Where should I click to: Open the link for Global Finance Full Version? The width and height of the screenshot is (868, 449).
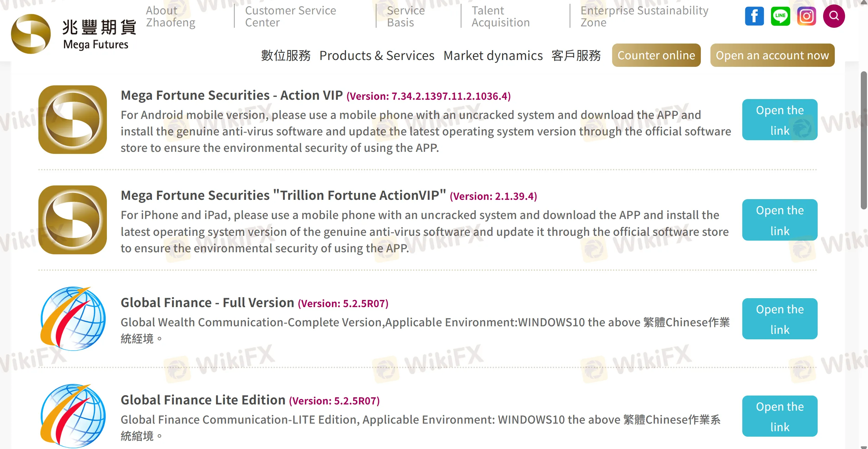click(x=779, y=319)
